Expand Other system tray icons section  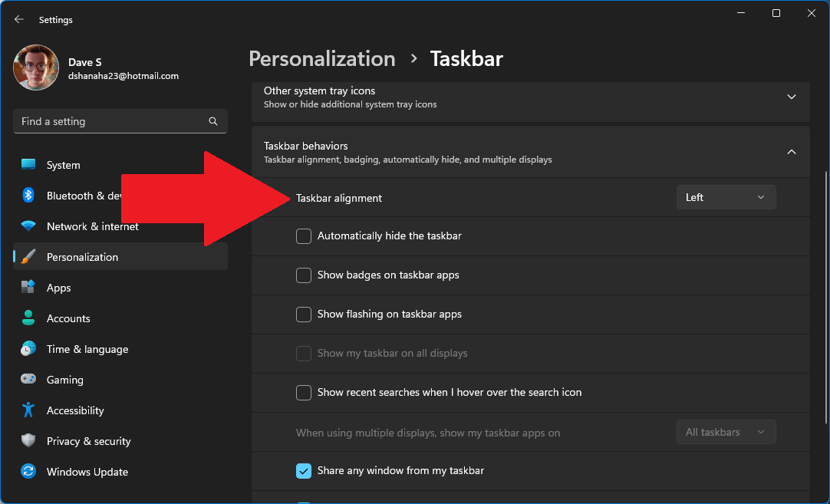791,97
